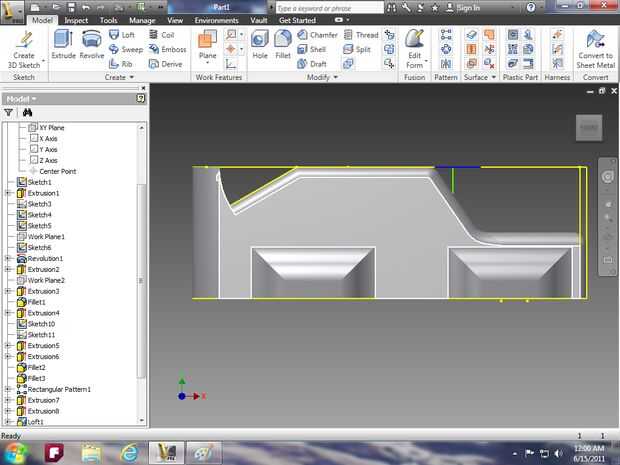Select Loft1 in the model tree

tap(30, 422)
